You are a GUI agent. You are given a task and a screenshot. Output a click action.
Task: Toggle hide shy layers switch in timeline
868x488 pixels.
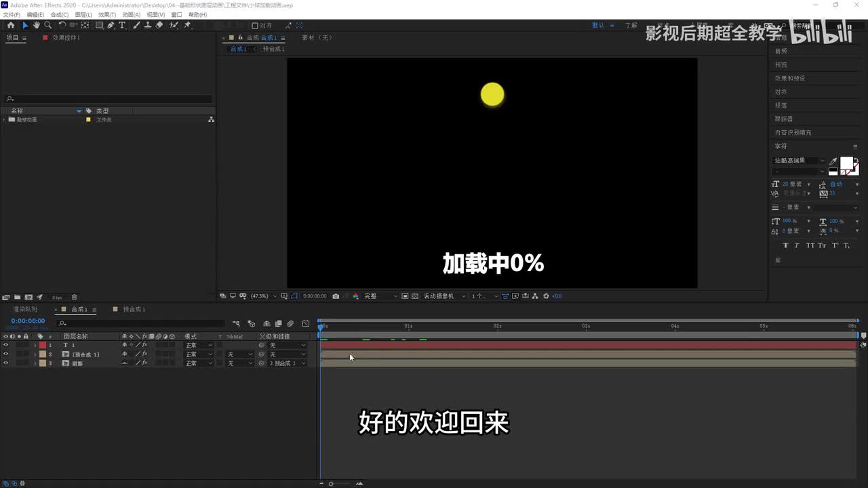click(x=266, y=323)
